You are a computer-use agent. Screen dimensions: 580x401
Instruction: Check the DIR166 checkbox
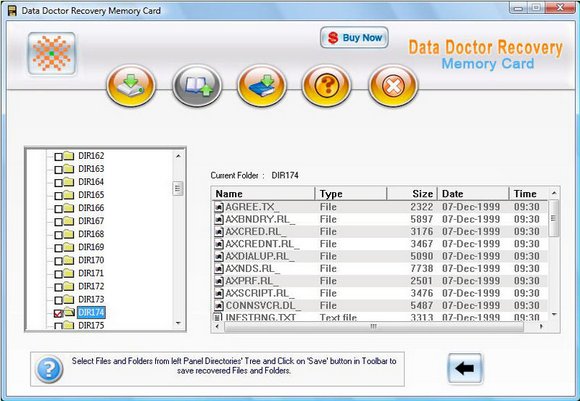58,209
